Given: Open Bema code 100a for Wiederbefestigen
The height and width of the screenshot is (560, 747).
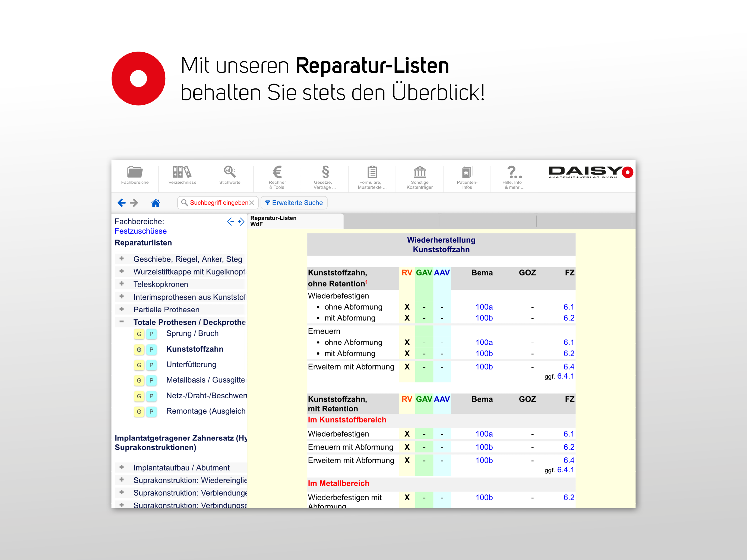Looking at the screenshot, I should 484,307.
